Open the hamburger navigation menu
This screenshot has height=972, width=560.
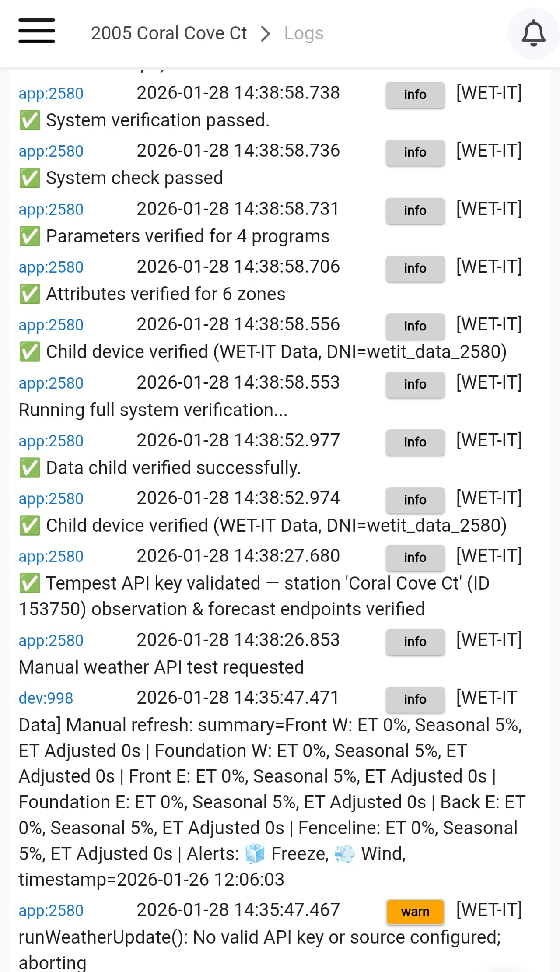click(x=37, y=31)
